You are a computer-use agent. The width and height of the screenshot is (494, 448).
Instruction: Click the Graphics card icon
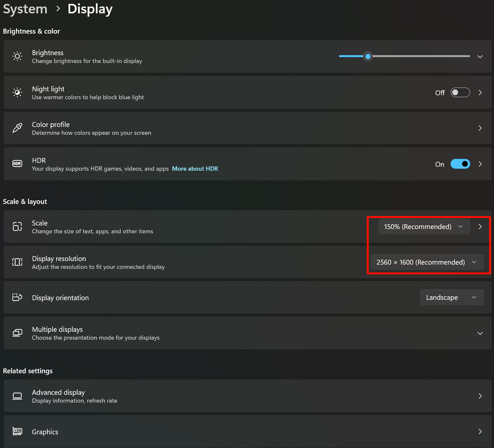tap(17, 431)
